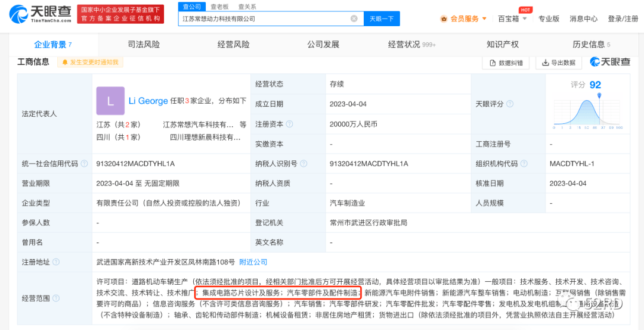
Task: Switch to 知识产权 tab
Action: [502, 45]
